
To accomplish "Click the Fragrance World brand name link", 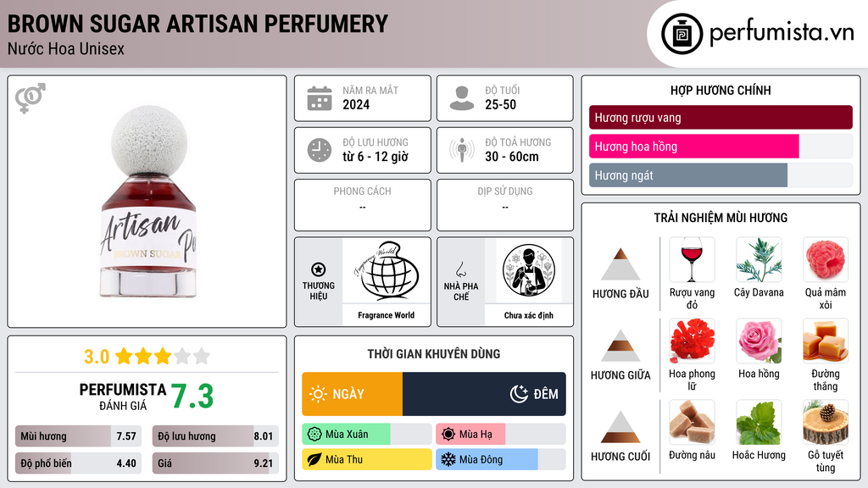I will pos(387,315).
